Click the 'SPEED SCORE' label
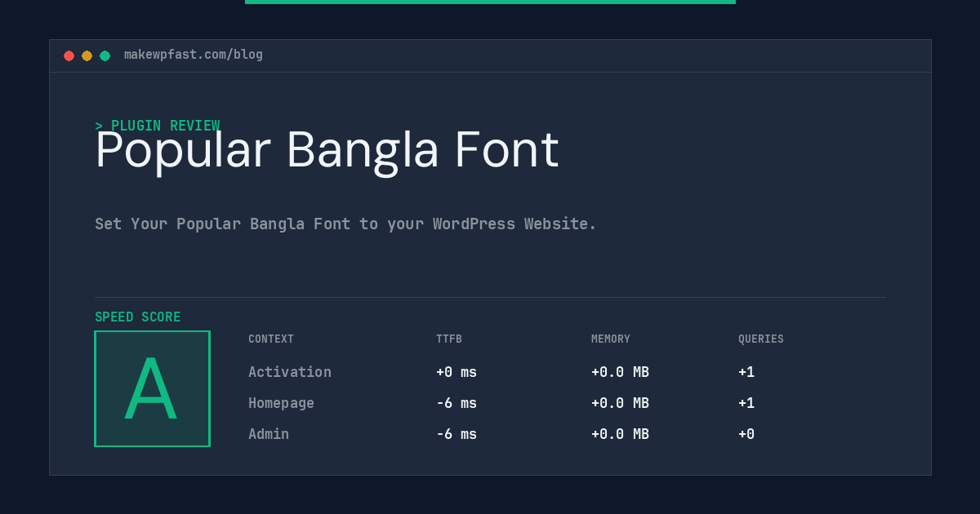The height and width of the screenshot is (514, 980). pos(138,317)
